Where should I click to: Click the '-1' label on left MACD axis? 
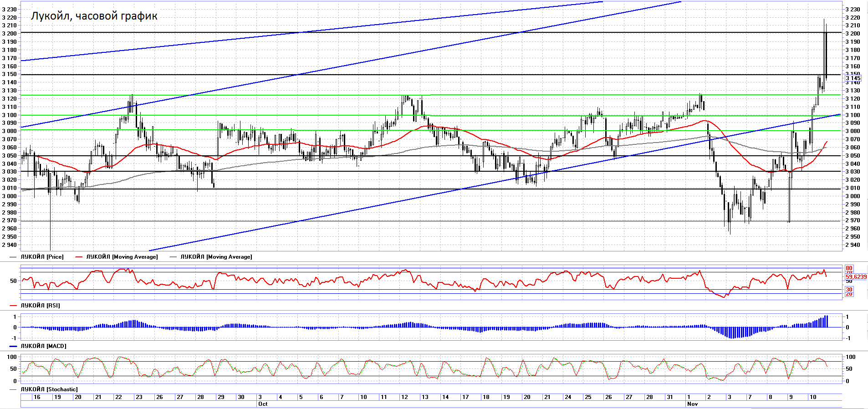[15, 338]
